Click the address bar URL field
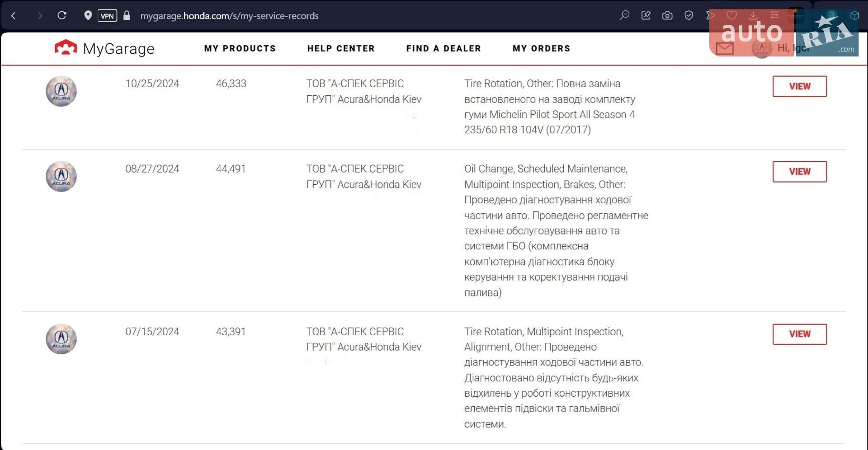 coord(229,16)
